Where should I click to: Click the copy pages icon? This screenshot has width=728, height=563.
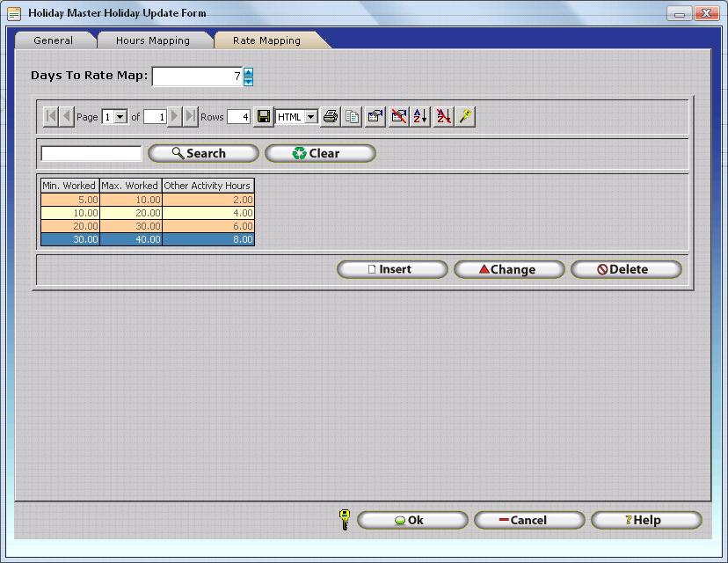point(353,117)
